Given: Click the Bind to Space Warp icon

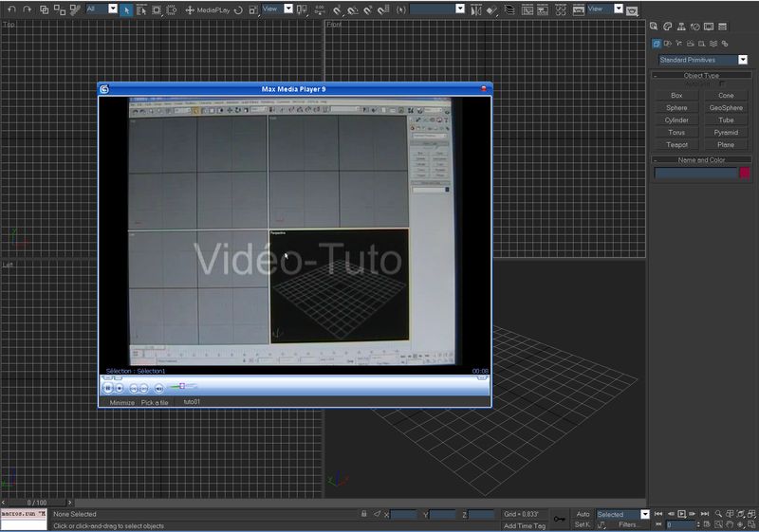Looking at the screenshot, I should pos(75,9).
